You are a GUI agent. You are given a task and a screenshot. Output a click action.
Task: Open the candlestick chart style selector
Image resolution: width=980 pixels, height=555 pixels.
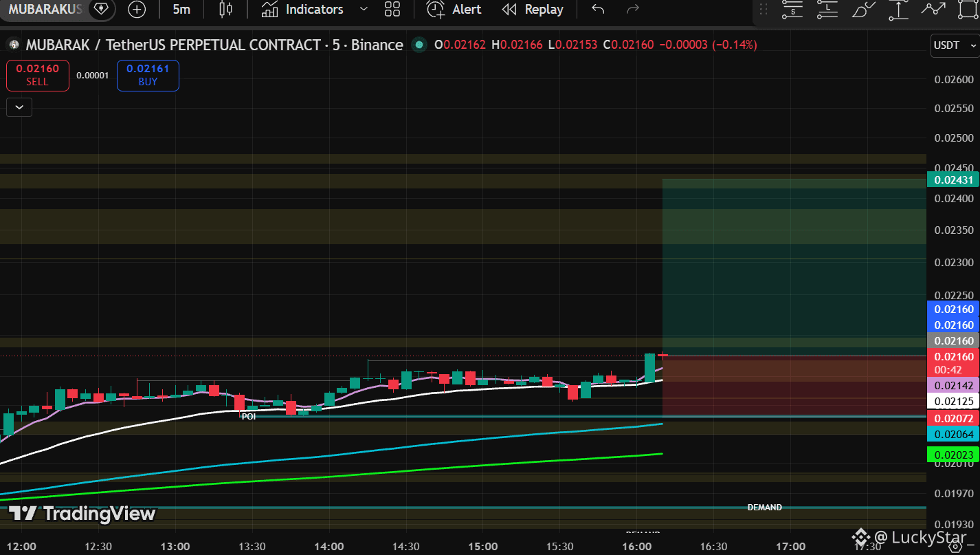coord(225,10)
